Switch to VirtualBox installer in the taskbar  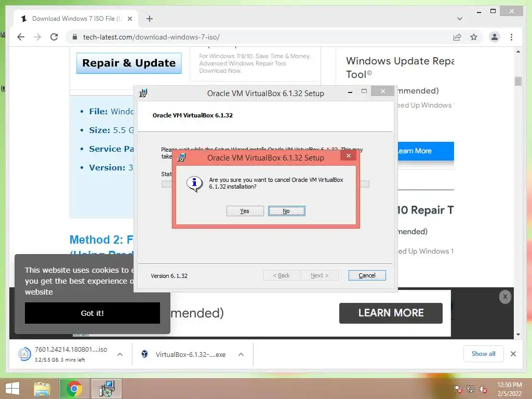pos(107,389)
